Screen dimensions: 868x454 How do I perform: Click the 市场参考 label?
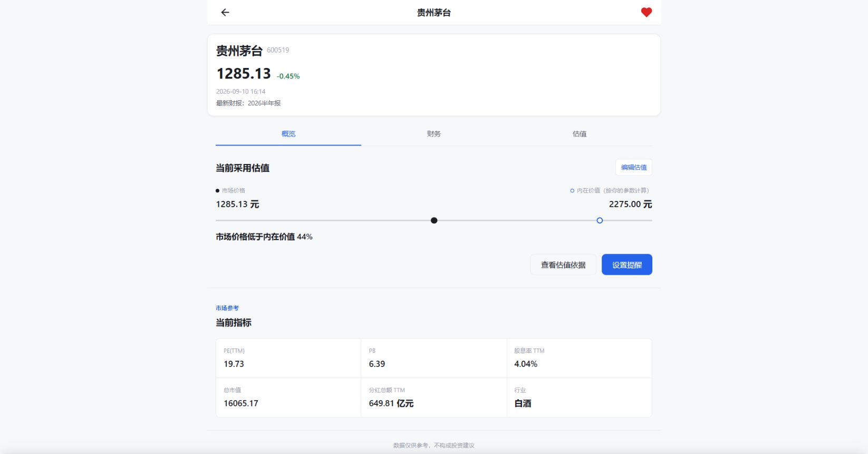coord(227,308)
